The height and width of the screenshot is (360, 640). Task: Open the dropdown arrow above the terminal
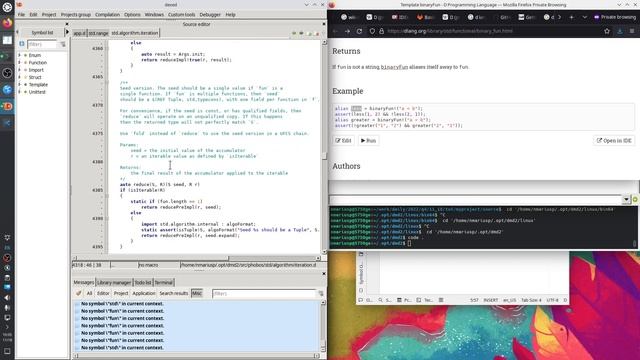[x=626, y=199]
